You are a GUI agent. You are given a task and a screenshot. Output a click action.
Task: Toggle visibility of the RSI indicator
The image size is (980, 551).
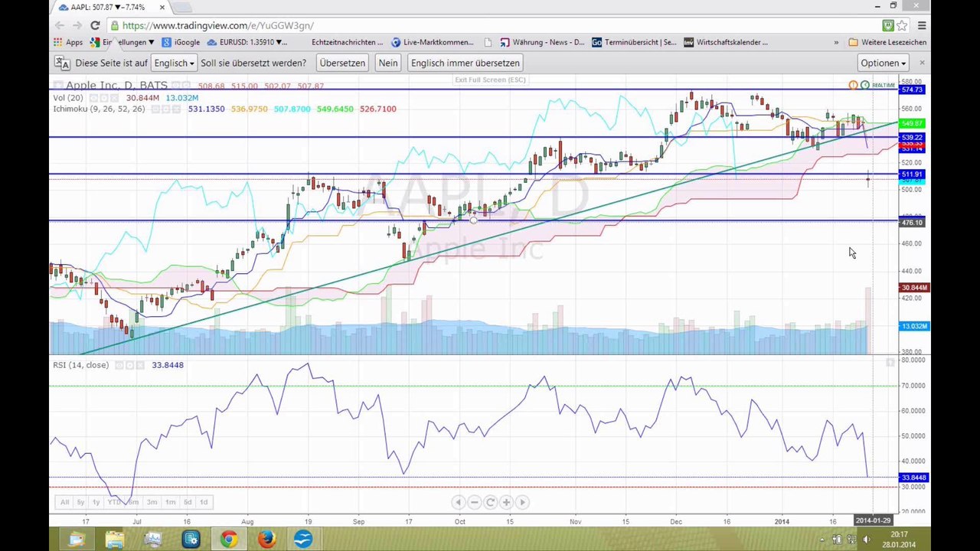point(120,365)
